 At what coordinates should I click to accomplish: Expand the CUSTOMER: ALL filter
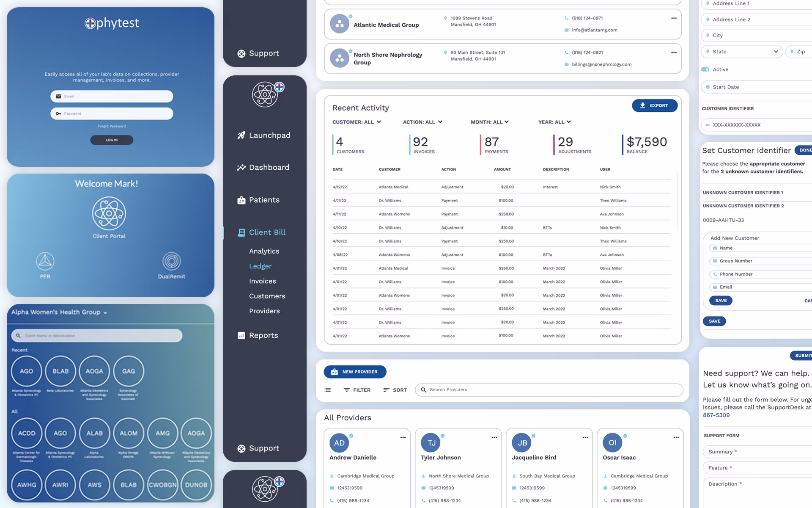pyautogui.click(x=357, y=122)
